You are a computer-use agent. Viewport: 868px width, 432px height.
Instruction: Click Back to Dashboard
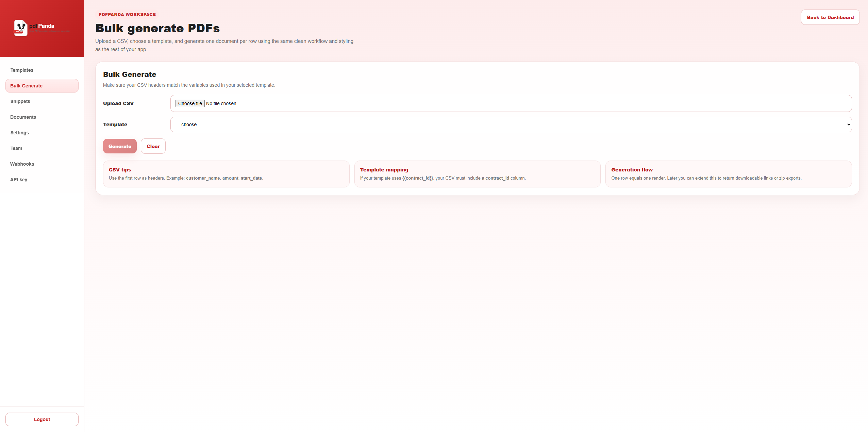point(830,17)
